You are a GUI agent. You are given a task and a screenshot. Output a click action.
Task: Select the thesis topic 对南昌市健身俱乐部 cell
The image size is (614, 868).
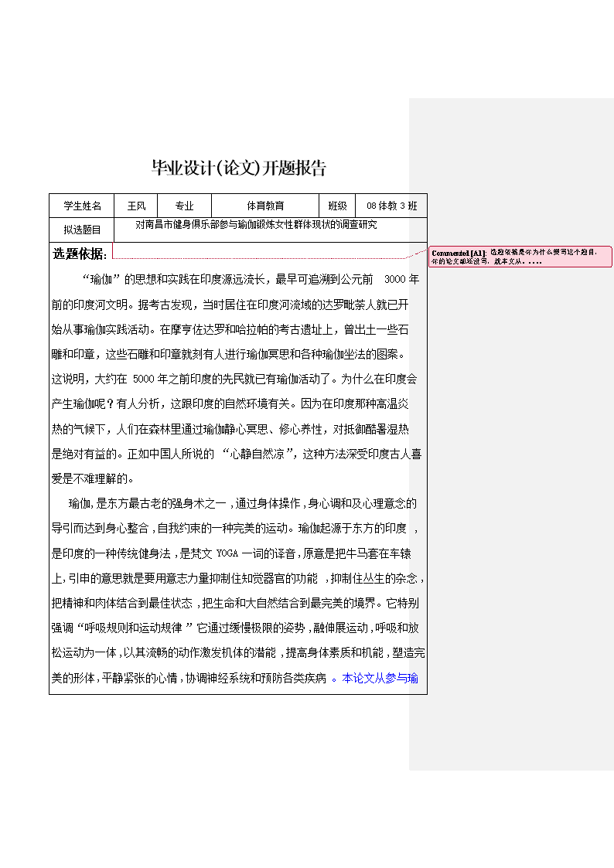(x=270, y=230)
